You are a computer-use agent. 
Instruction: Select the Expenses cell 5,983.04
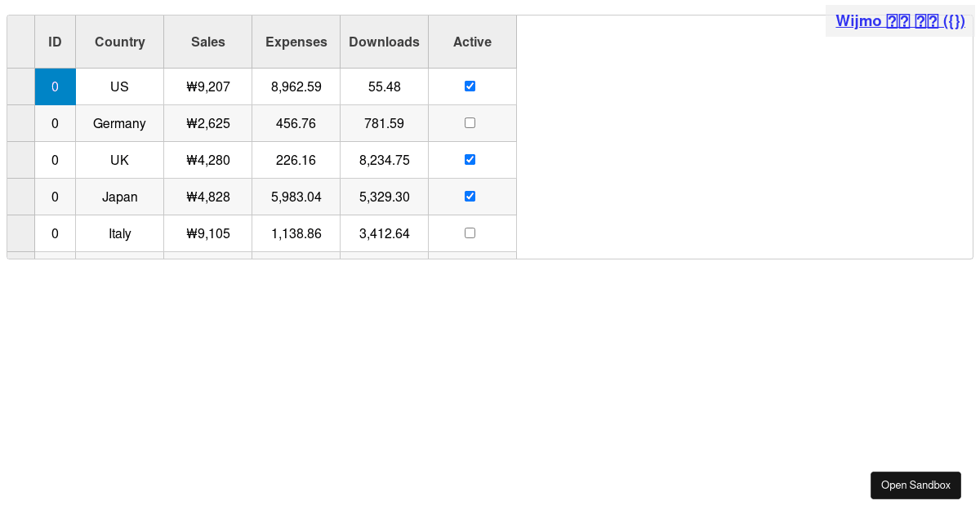tap(296, 197)
